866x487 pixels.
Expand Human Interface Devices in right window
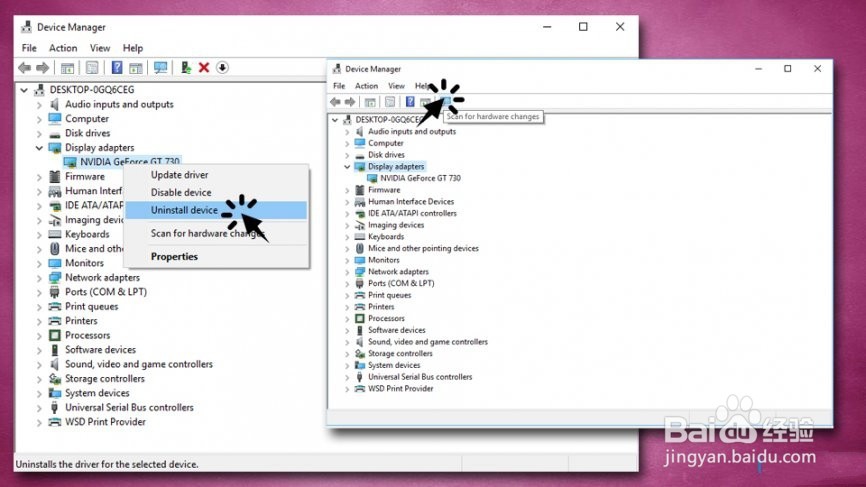point(347,202)
